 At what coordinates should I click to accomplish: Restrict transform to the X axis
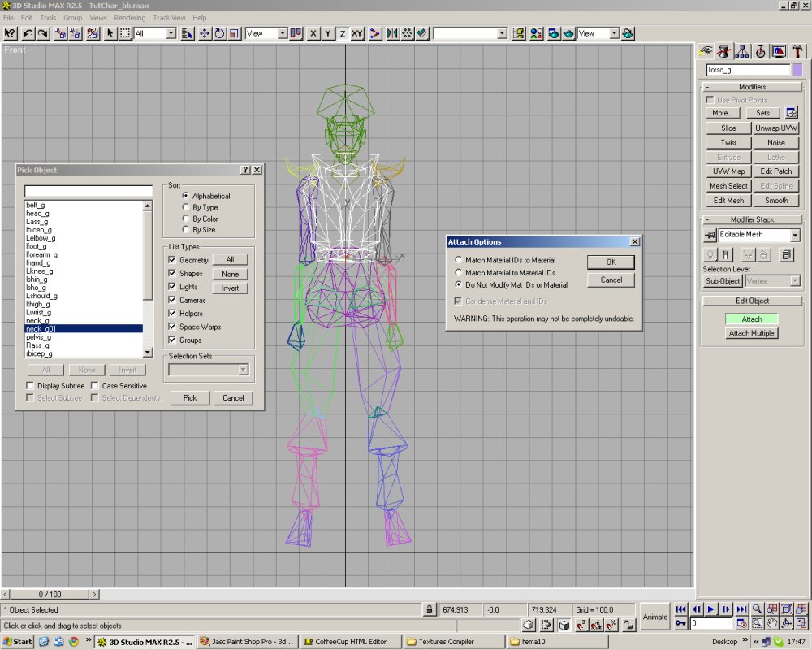point(313,33)
